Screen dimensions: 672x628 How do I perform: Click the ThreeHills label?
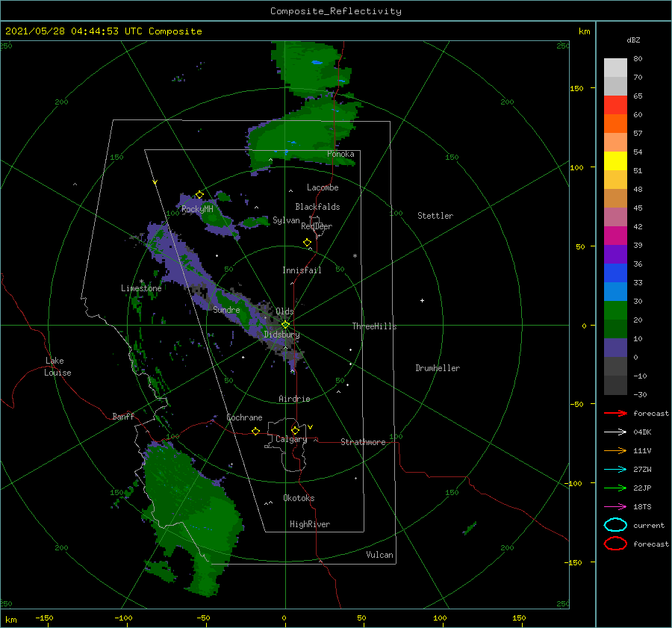374,326
